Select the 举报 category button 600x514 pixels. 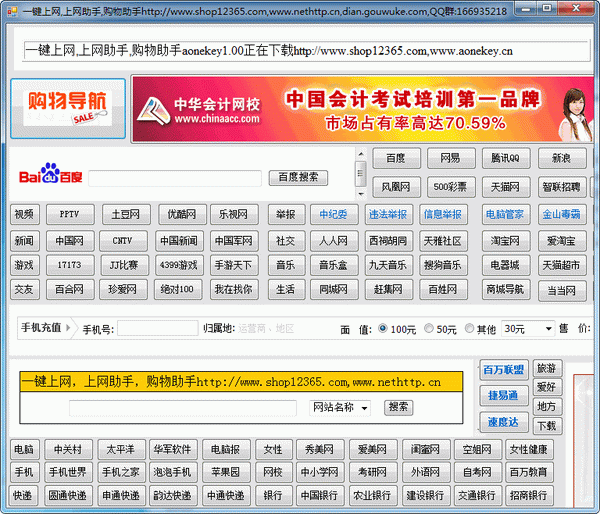pos(286,214)
